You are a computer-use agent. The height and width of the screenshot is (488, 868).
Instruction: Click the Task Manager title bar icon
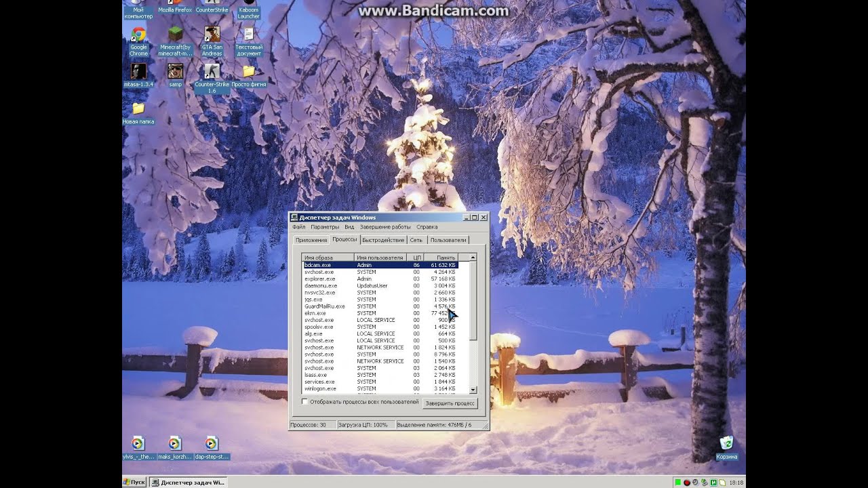coord(294,218)
